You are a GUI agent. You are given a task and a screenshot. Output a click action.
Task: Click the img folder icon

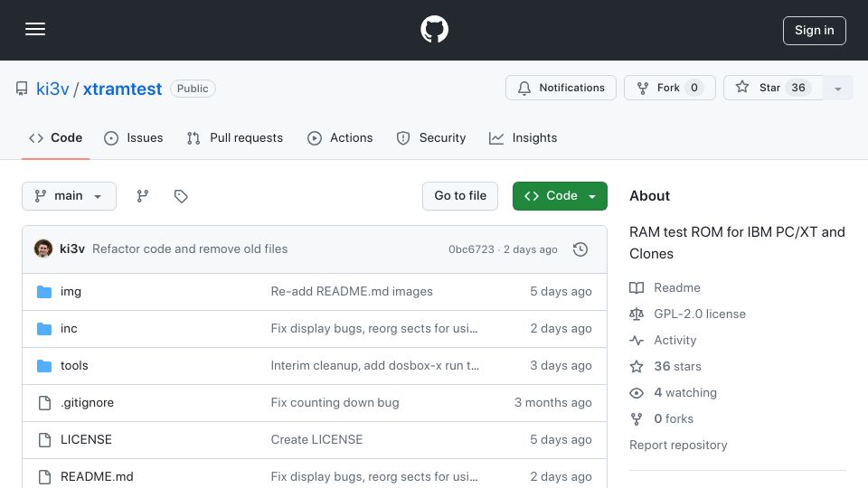tap(44, 292)
